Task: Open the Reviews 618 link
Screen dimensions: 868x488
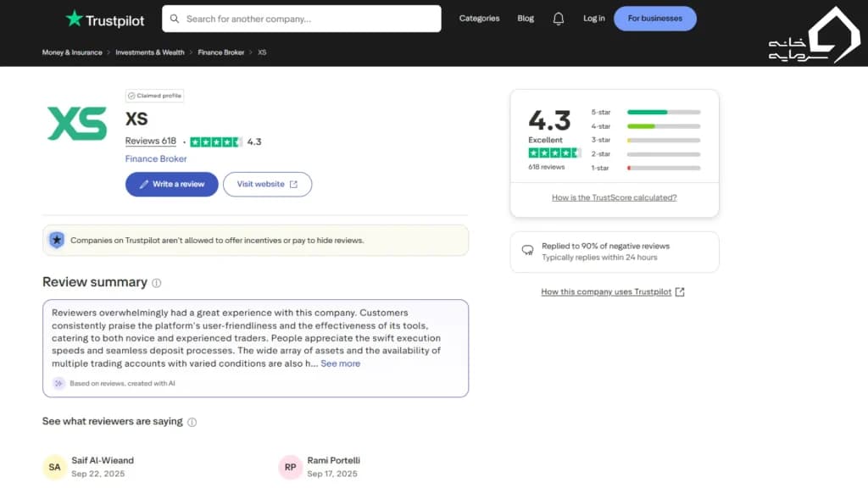Action: [x=151, y=141]
